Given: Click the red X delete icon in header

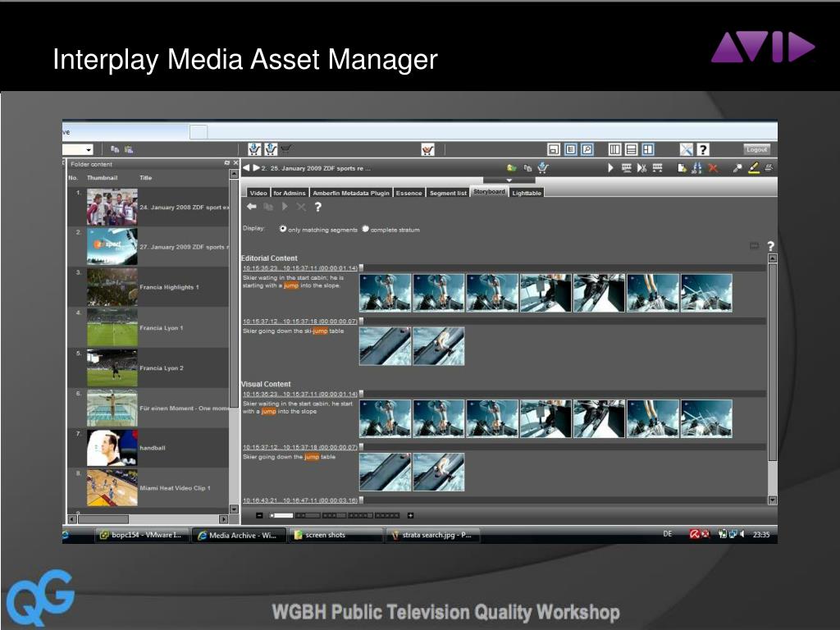Looking at the screenshot, I should (x=713, y=167).
